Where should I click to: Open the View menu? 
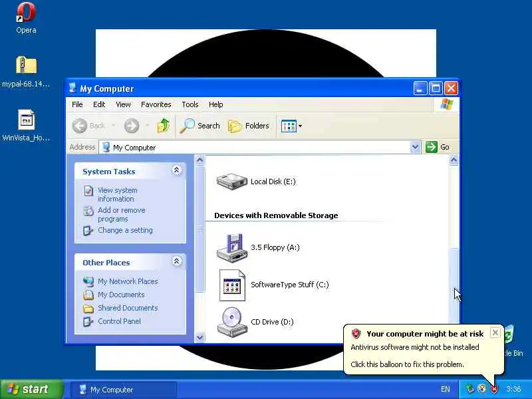point(123,104)
